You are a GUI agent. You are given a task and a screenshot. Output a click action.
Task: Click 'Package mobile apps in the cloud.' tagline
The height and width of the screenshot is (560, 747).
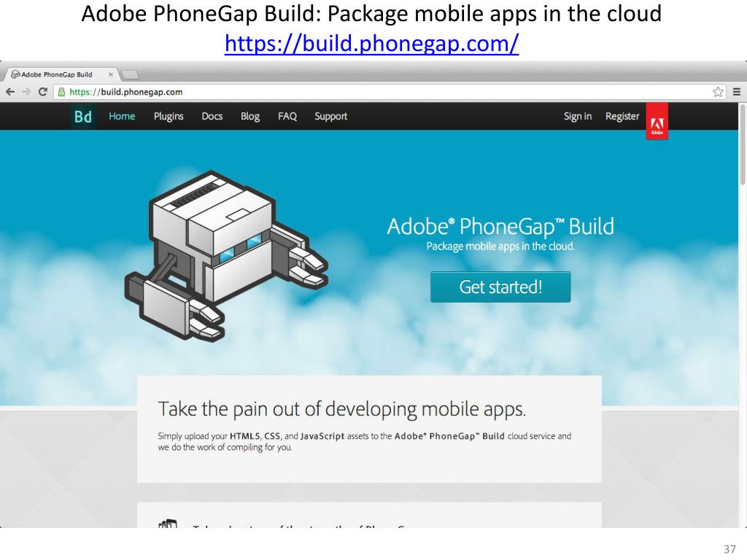(x=500, y=246)
